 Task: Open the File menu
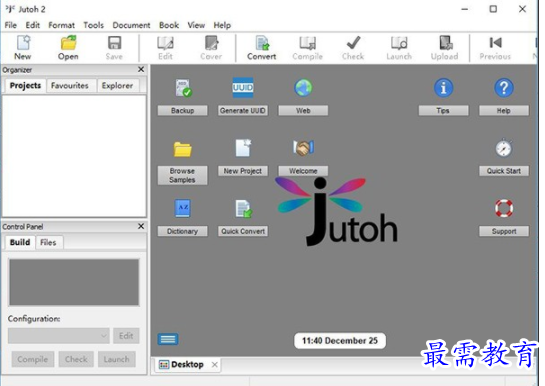click(x=10, y=25)
